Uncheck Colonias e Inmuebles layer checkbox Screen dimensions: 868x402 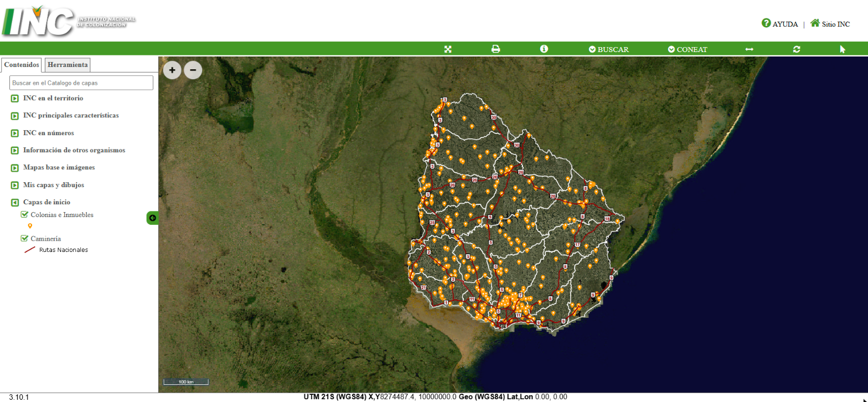tap(24, 214)
